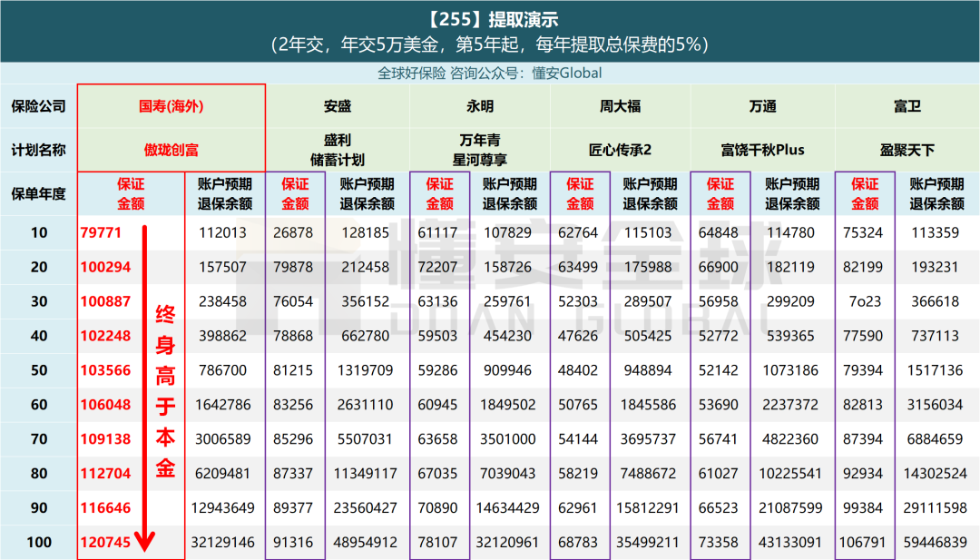
Task: Select cell value 66523
Action: click(719, 508)
